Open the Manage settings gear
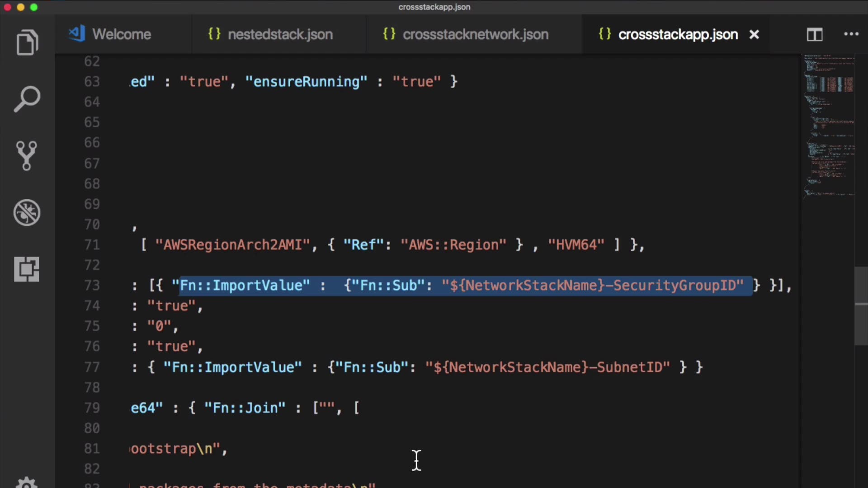Screen dimensions: 868x488 [27, 483]
